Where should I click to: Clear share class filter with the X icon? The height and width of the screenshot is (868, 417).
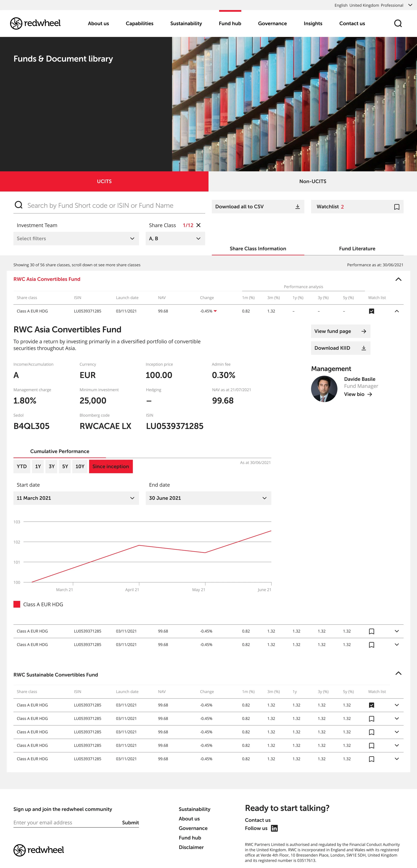(x=198, y=225)
